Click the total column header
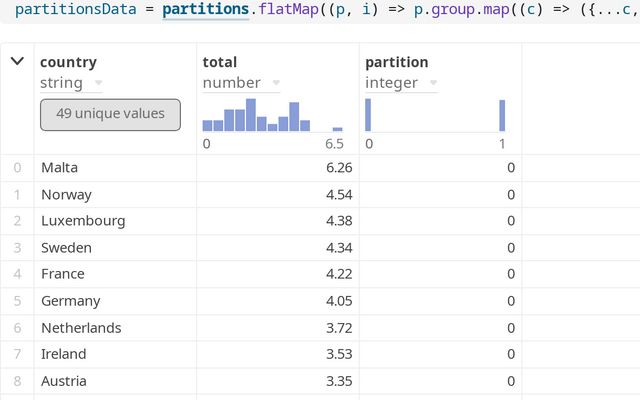The height and width of the screenshot is (400, 640). pyautogui.click(x=220, y=62)
